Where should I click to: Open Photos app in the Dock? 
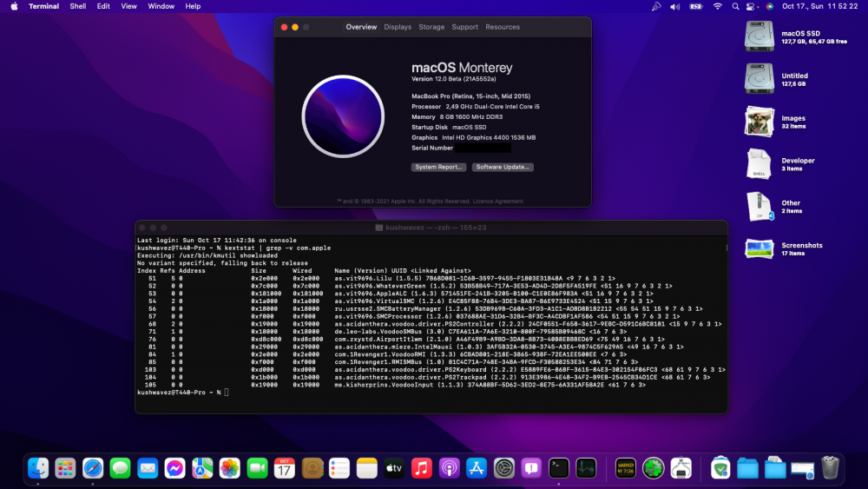coord(230,468)
